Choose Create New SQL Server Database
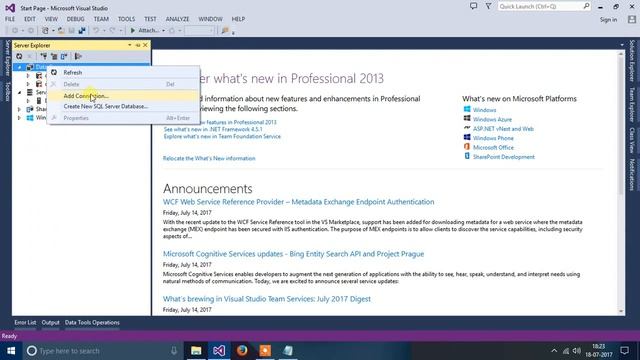Viewport: 640px width, 360px height. click(124, 107)
